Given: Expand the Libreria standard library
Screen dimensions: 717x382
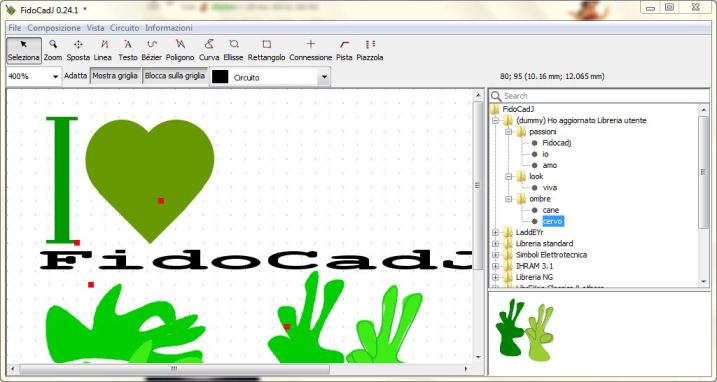Looking at the screenshot, I should pyautogui.click(x=495, y=244).
